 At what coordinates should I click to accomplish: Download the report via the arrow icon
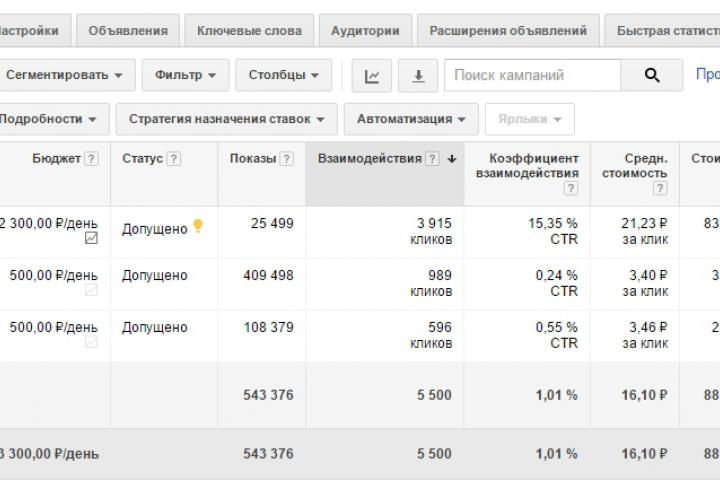pyautogui.click(x=418, y=76)
